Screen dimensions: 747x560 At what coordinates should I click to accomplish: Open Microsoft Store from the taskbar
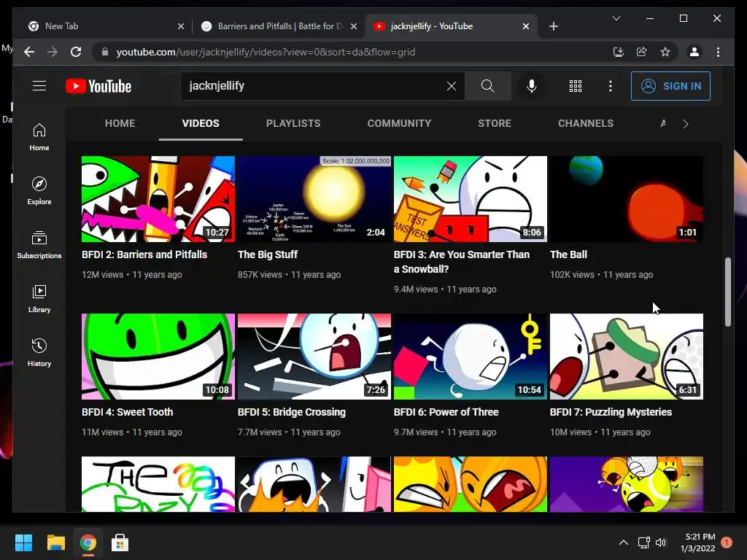120,542
